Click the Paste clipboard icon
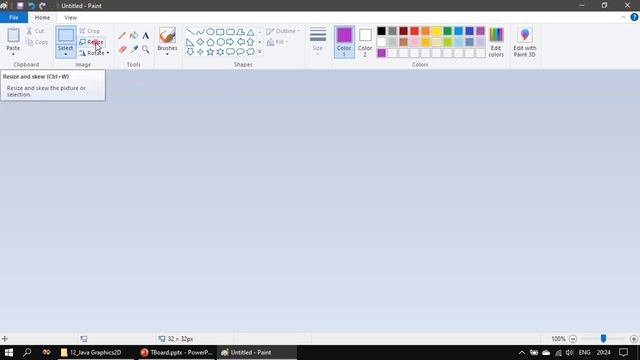The width and height of the screenshot is (640, 360). pos(13,36)
